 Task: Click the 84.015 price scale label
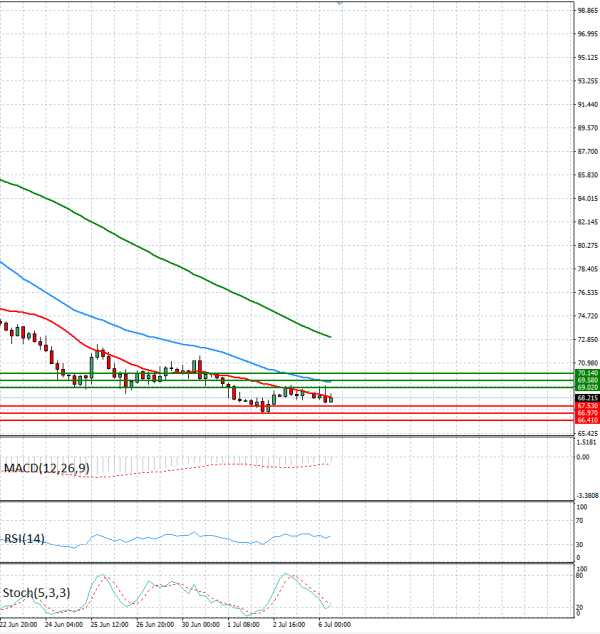tap(588, 199)
